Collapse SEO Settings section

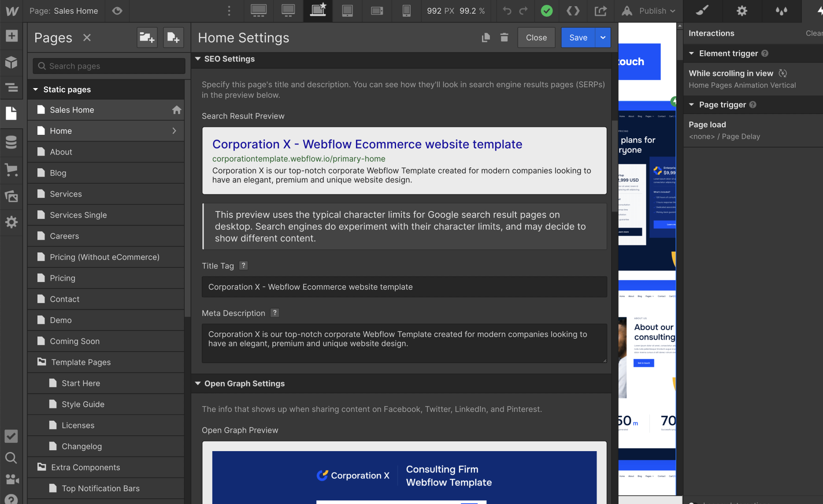click(x=198, y=59)
